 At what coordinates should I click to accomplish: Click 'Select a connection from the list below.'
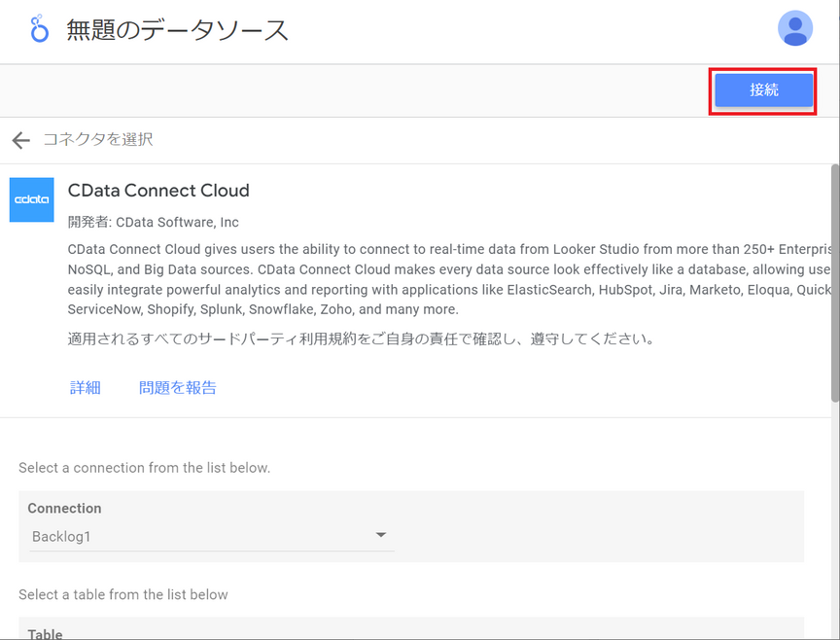pos(145,468)
